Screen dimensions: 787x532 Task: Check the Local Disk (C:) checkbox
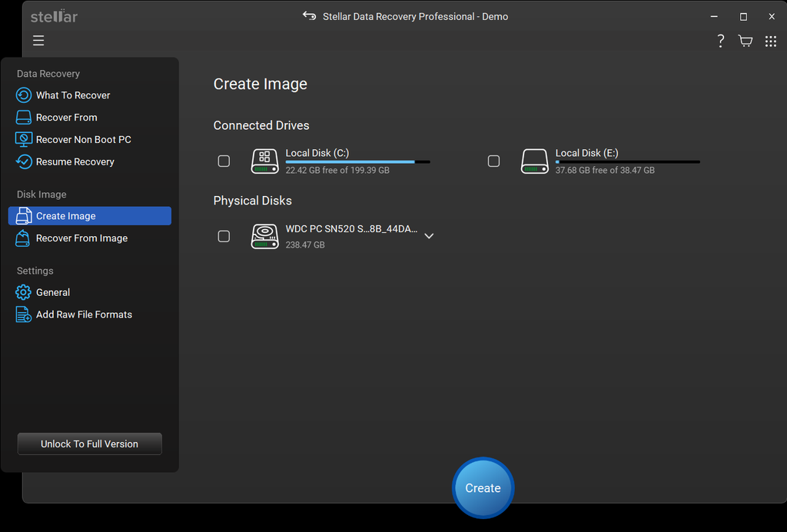[224, 161]
